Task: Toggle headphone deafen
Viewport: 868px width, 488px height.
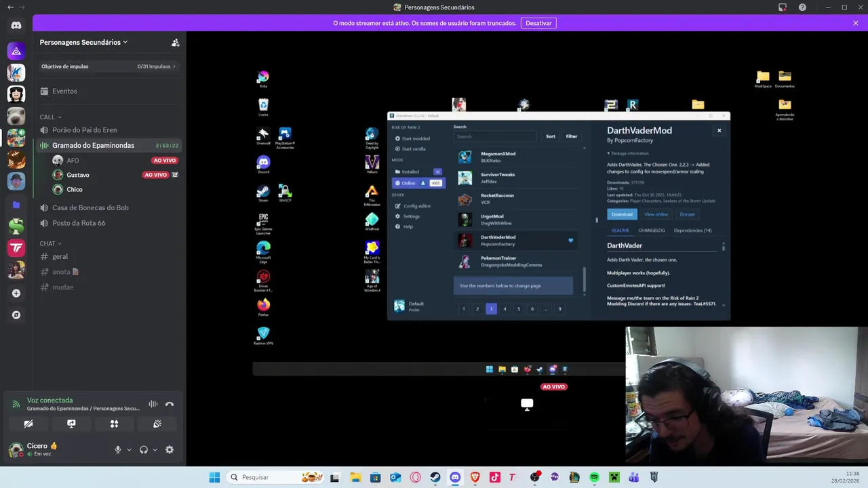Action: [143, 449]
